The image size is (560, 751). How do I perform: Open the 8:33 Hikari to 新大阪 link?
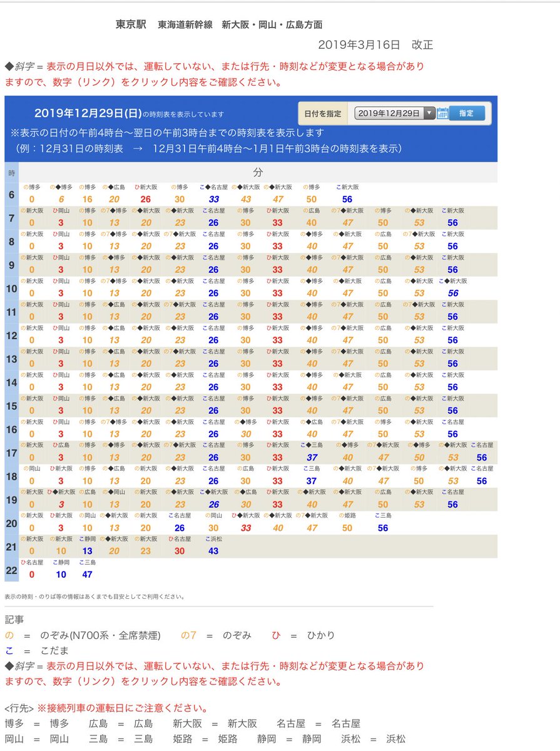click(x=277, y=247)
